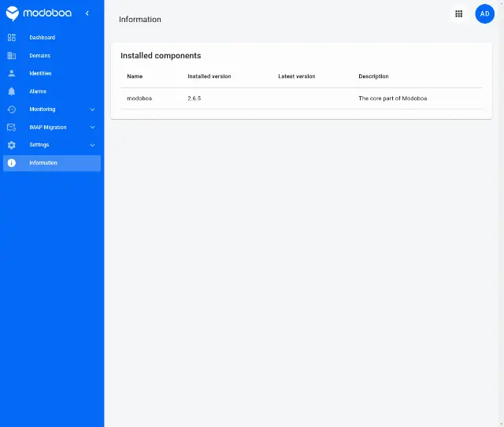Select the Settings menu label
The image size is (504, 427).
(x=39, y=145)
